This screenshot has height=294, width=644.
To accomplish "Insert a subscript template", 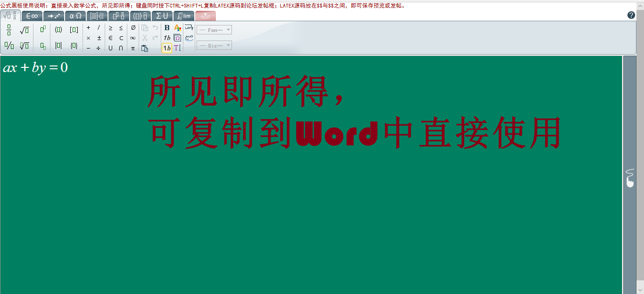I will pyautogui.click(x=43, y=46).
